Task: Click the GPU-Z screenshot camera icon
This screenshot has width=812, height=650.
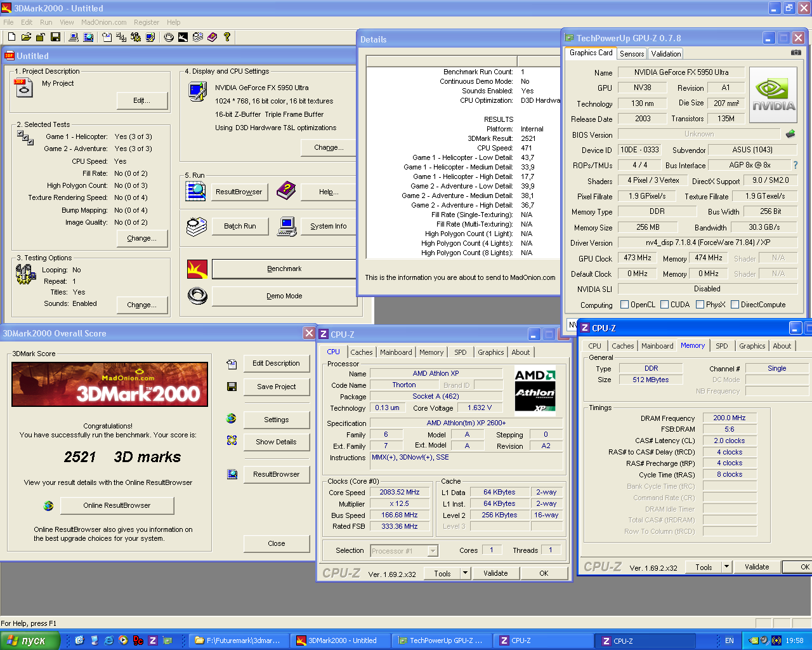Action: pos(796,53)
